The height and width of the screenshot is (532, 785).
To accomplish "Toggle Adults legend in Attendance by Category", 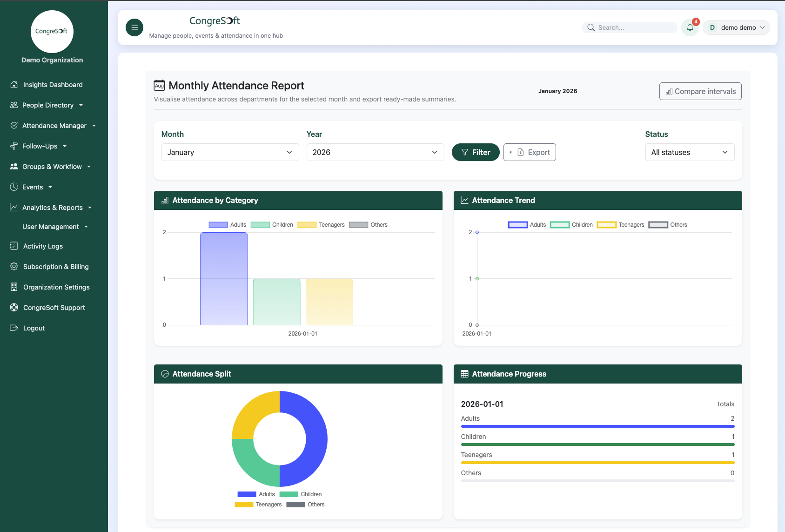I will 228,225.
